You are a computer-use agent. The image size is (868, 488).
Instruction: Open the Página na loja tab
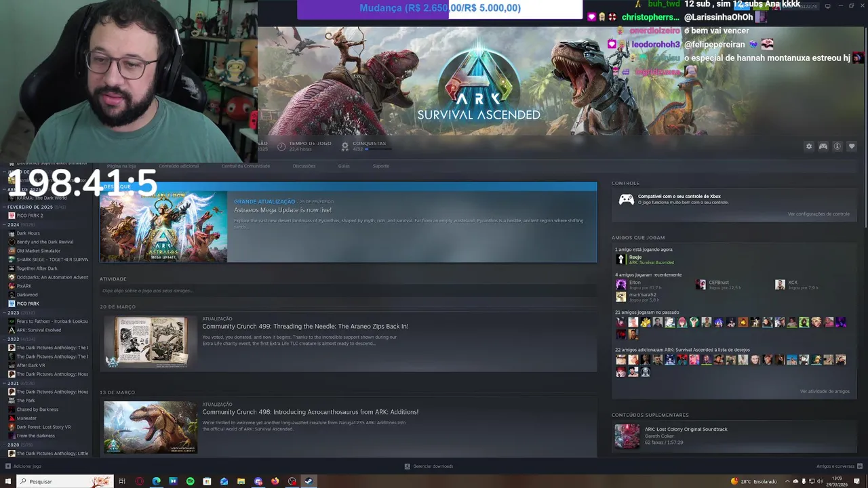(x=121, y=166)
